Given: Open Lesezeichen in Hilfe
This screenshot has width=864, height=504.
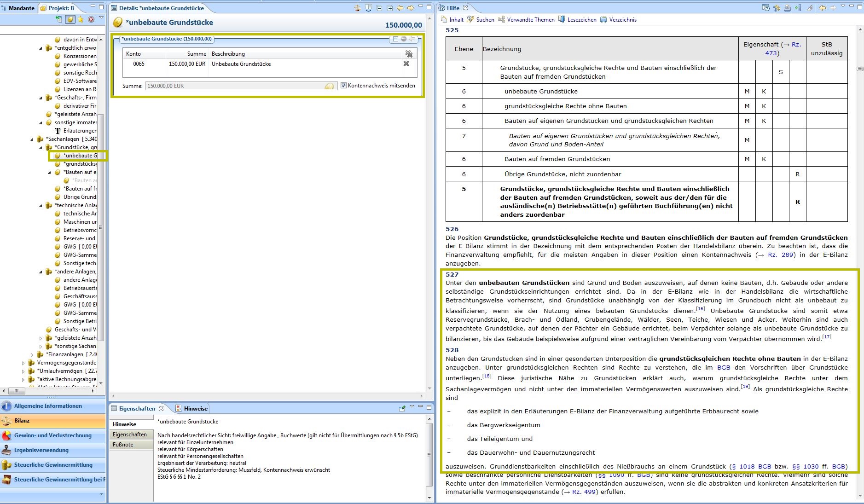Looking at the screenshot, I should 577,20.
